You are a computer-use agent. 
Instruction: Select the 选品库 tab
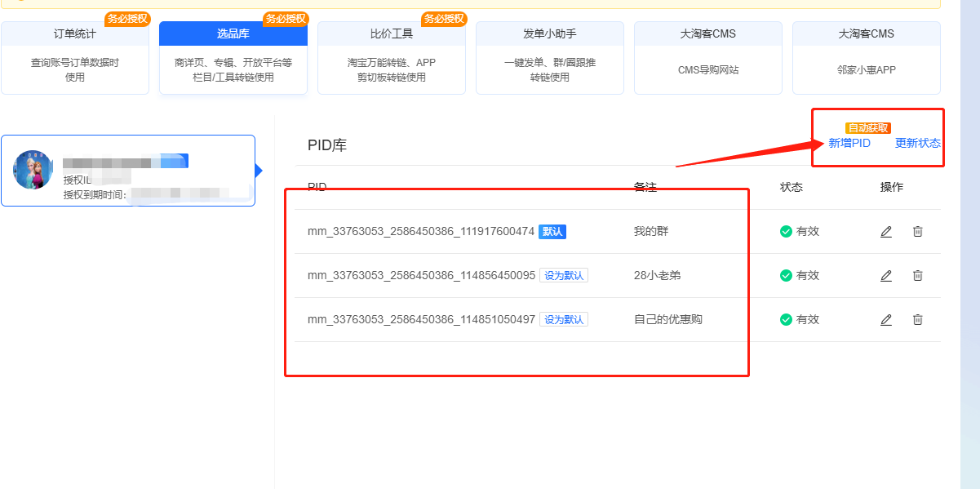coord(233,57)
